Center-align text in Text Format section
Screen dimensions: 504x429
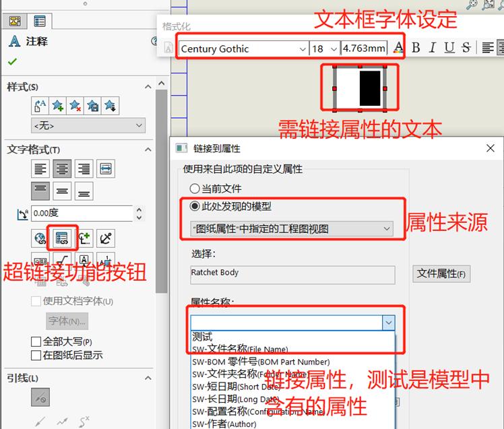pos(62,168)
